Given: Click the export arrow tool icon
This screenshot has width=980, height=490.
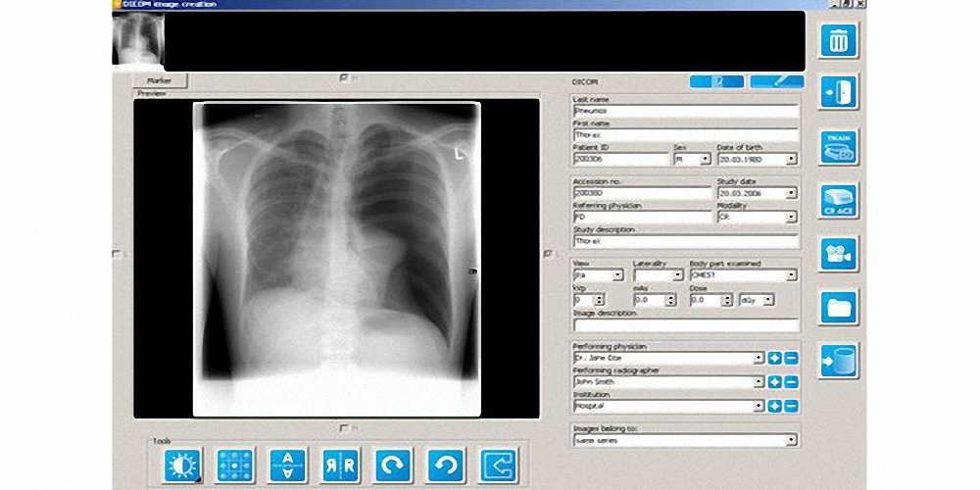Looking at the screenshot, I should [498, 465].
